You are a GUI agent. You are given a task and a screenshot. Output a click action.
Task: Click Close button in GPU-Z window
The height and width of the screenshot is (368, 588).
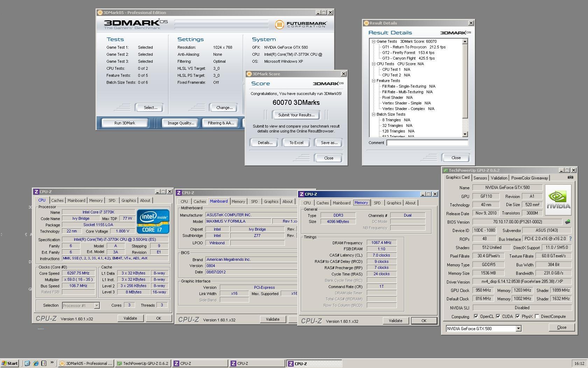(562, 327)
